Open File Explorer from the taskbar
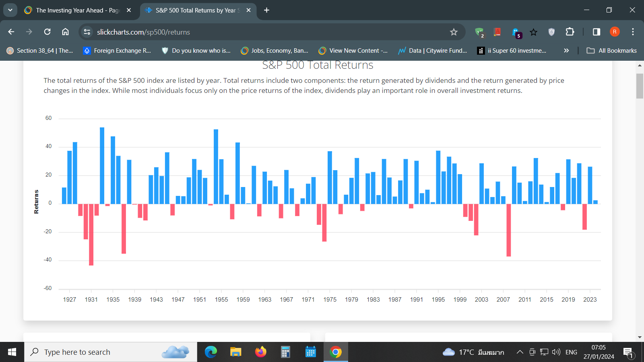644x362 pixels. pos(235,352)
